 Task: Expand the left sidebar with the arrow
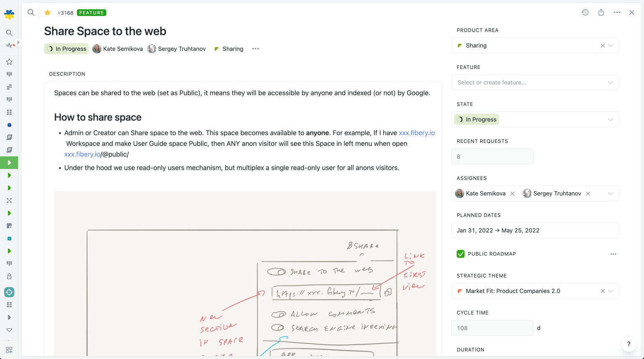[x=18, y=42]
